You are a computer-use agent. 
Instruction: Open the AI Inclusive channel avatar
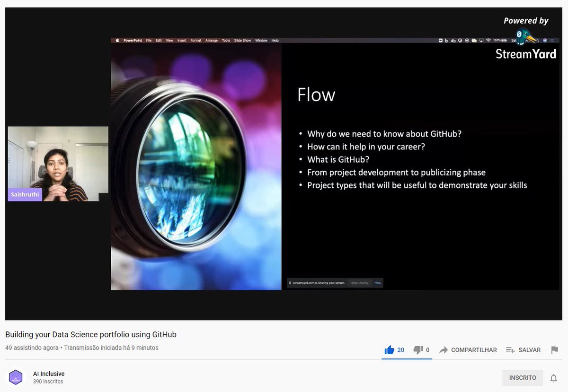16,377
